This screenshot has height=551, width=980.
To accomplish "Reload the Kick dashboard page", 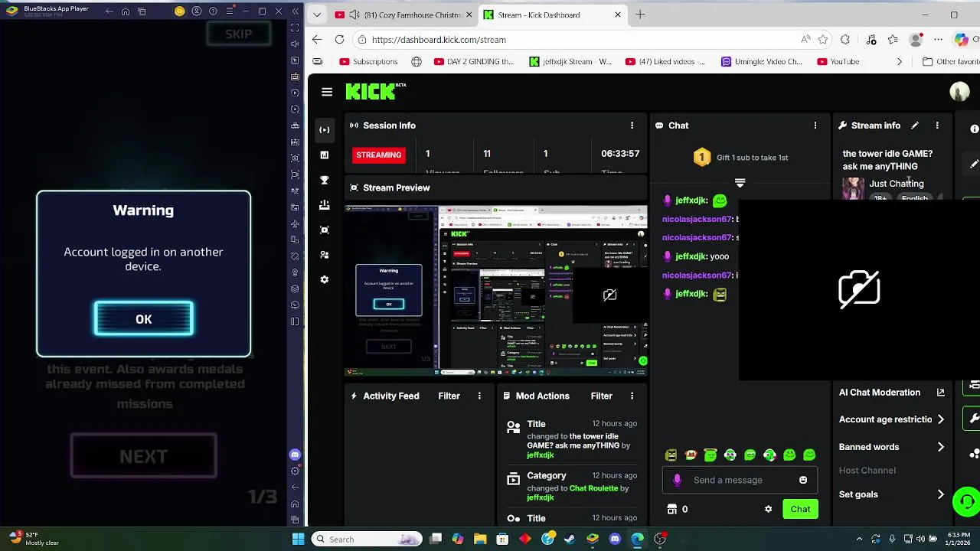I will (339, 40).
